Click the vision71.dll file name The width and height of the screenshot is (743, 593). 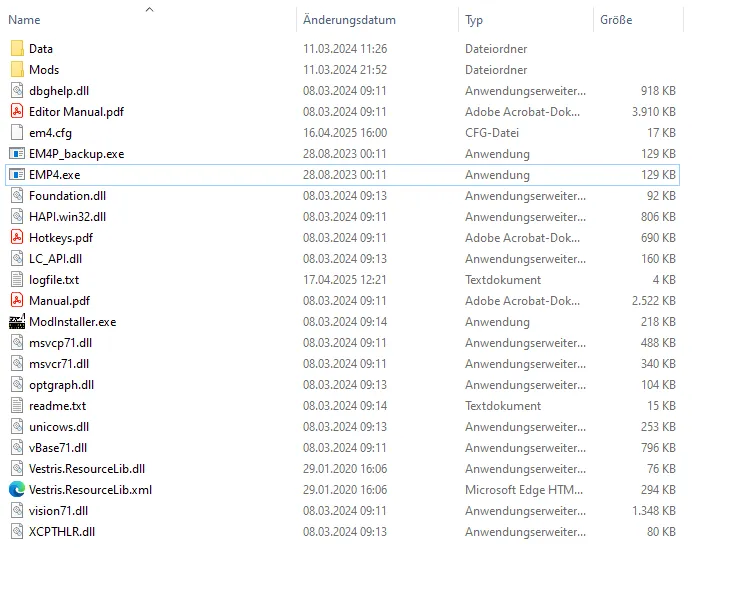tap(59, 511)
